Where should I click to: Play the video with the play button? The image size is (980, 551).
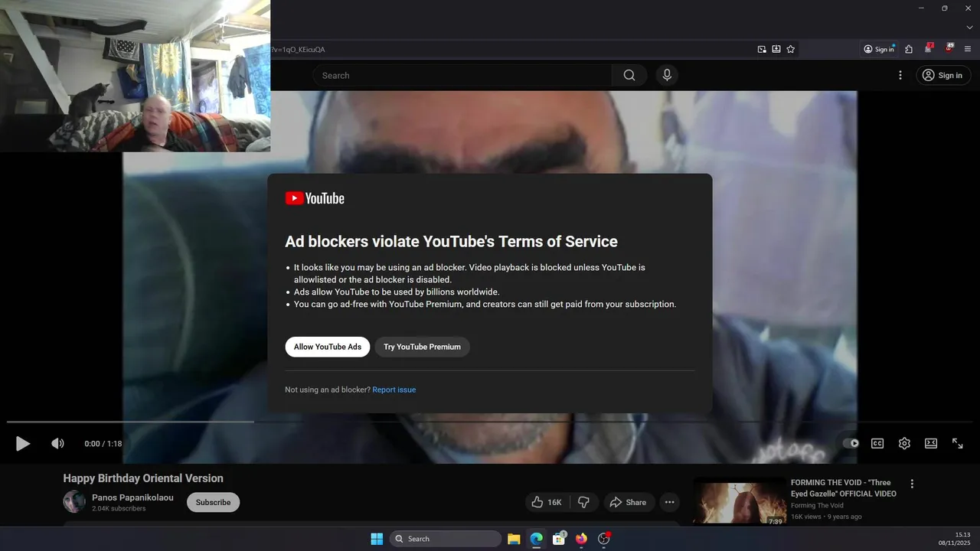point(23,443)
